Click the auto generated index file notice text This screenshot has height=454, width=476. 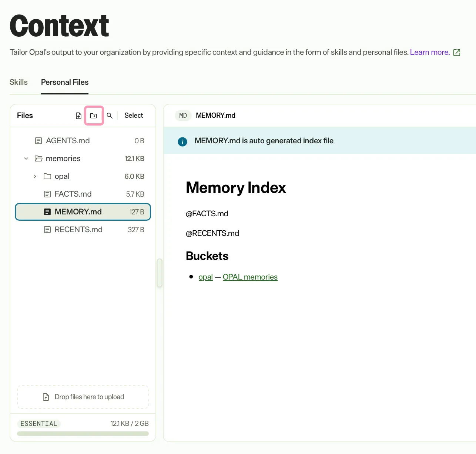[264, 141]
